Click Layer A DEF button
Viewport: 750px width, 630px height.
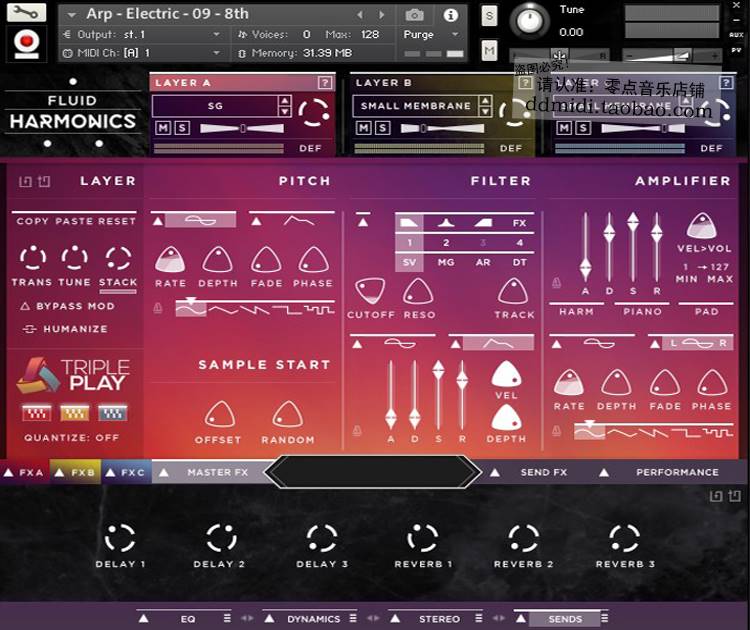pyautogui.click(x=310, y=148)
